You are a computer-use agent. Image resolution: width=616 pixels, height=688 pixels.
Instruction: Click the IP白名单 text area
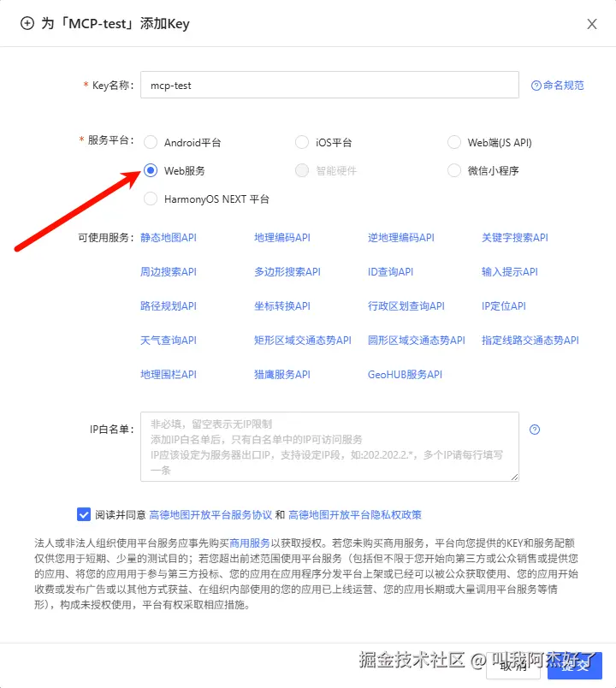(329, 447)
